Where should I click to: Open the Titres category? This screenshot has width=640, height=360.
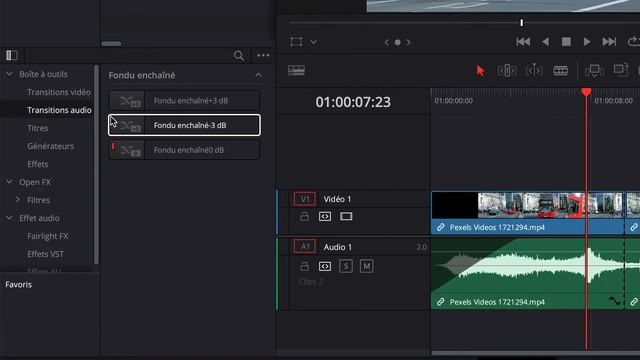tap(38, 128)
